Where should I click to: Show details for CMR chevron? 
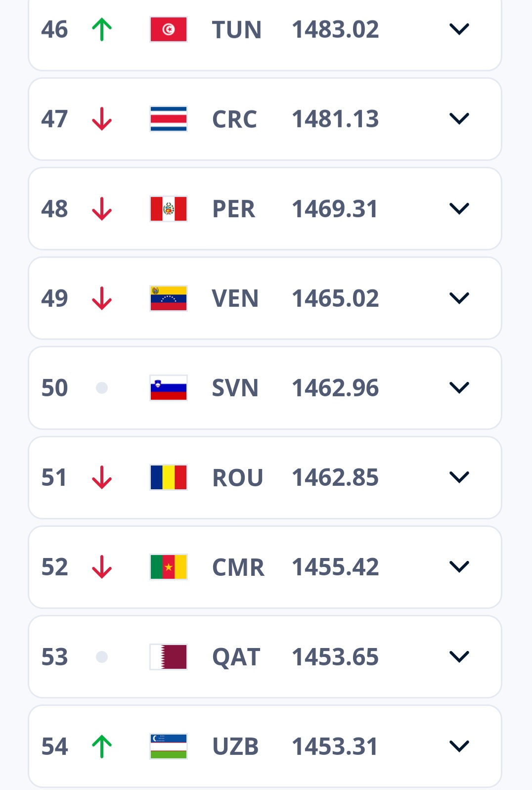pyautogui.click(x=459, y=567)
